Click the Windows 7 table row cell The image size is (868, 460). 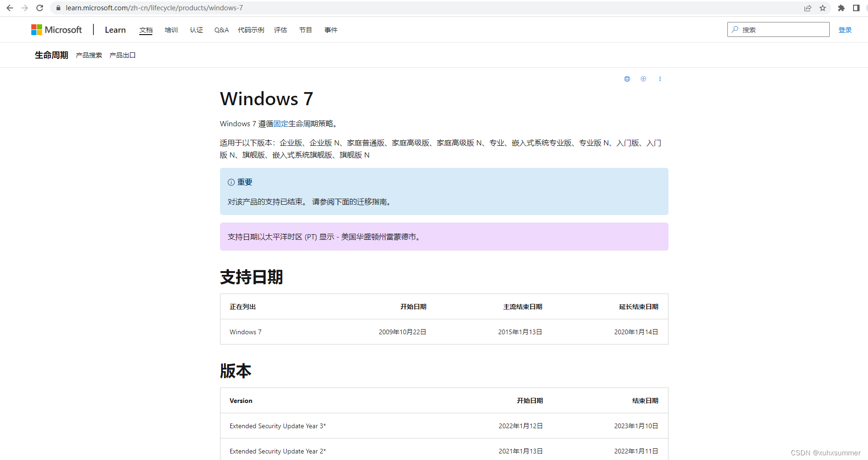[x=246, y=332]
